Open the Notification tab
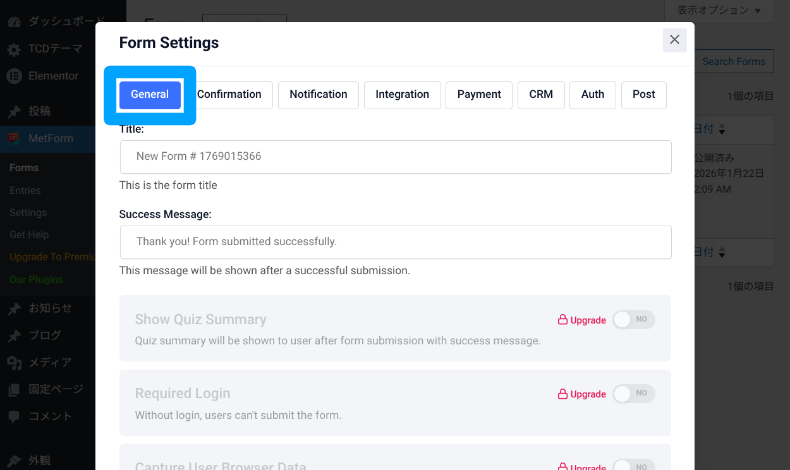Screen dimensions: 790x470 coord(318,94)
